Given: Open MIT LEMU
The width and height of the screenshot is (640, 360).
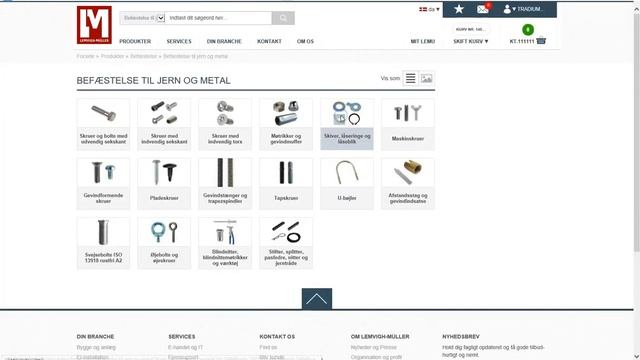Looking at the screenshot, I should (422, 41).
